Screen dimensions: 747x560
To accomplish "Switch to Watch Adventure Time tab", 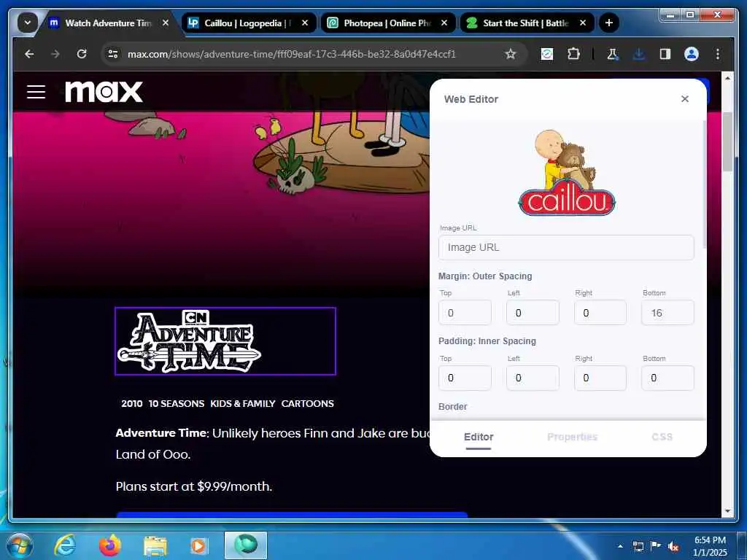I will (108, 23).
